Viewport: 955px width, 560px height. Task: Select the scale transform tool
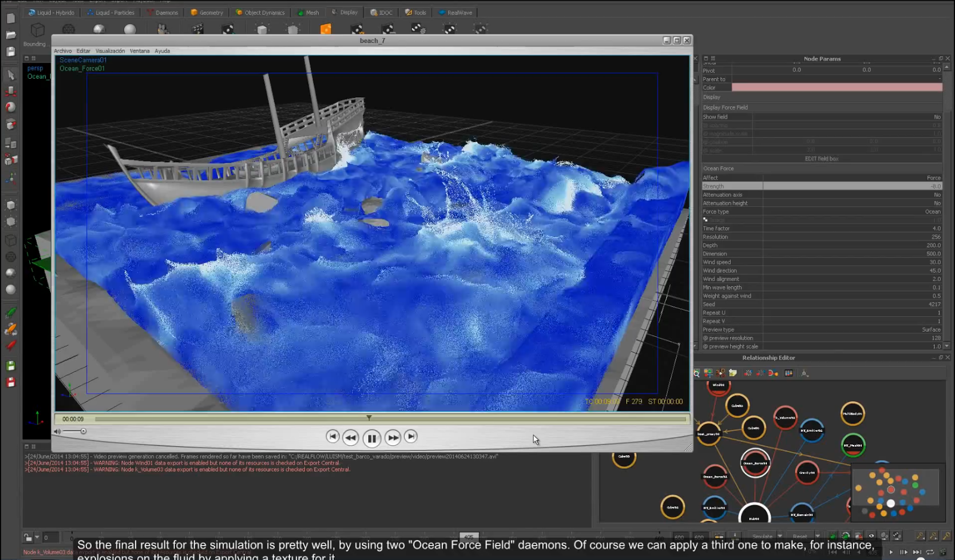point(11,125)
